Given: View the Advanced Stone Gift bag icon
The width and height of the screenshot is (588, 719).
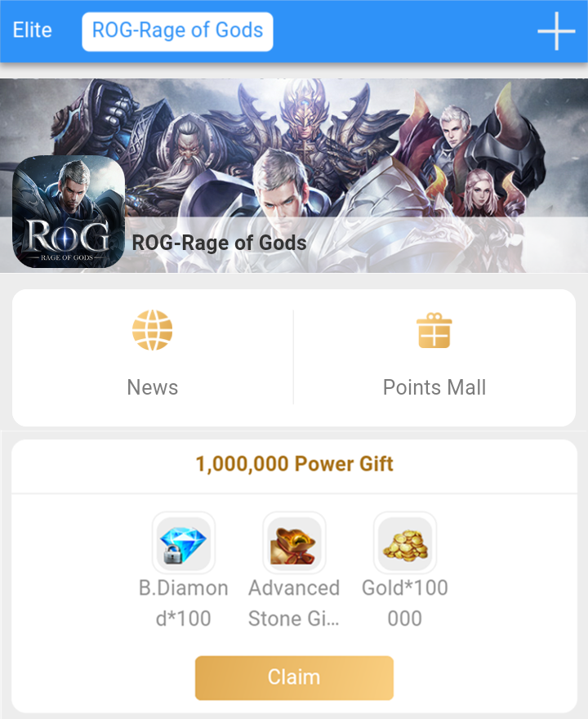Looking at the screenshot, I should pos(294,543).
